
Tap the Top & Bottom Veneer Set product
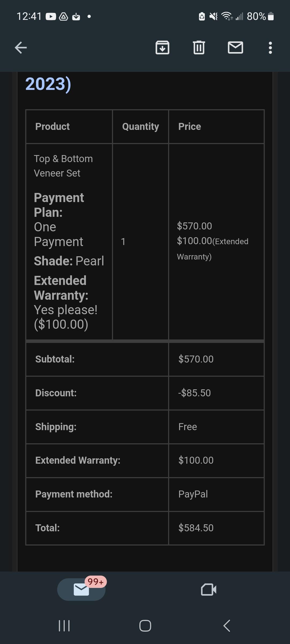pos(63,166)
